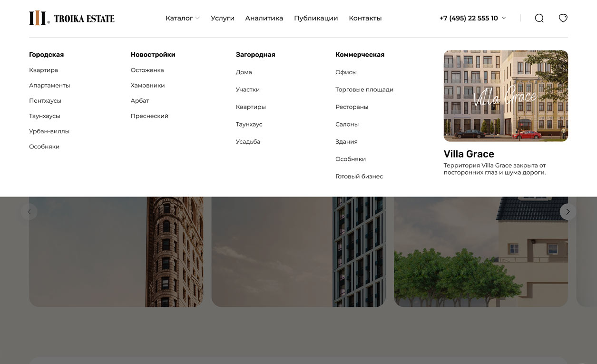Click the Villa Grace heading
Screen dimensions: 597x364
point(469,154)
